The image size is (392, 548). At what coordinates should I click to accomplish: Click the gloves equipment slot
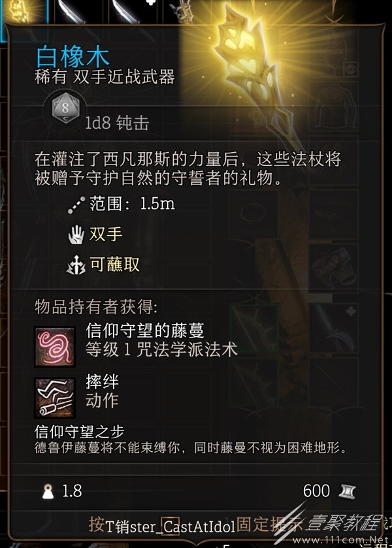pyautogui.click(x=333, y=268)
